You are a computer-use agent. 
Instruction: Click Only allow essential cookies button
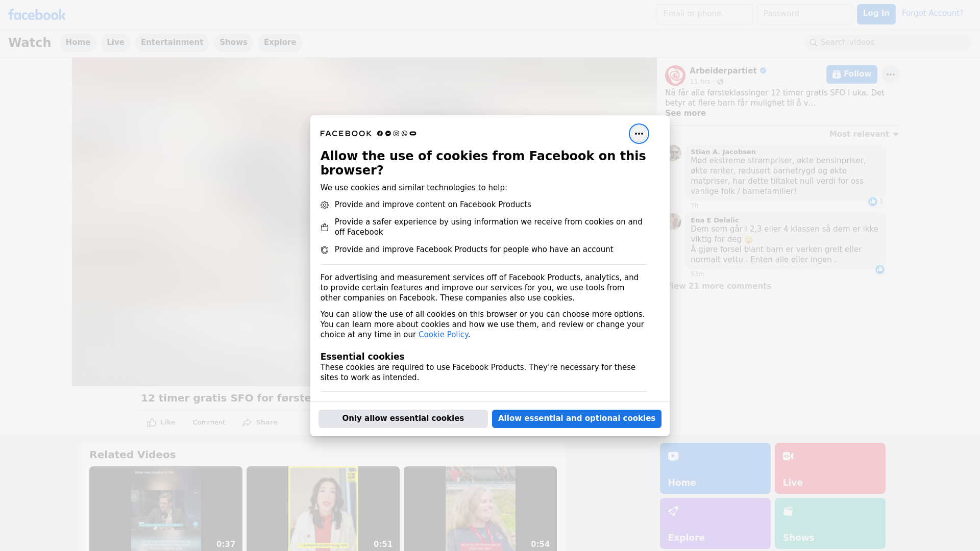click(x=403, y=418)
